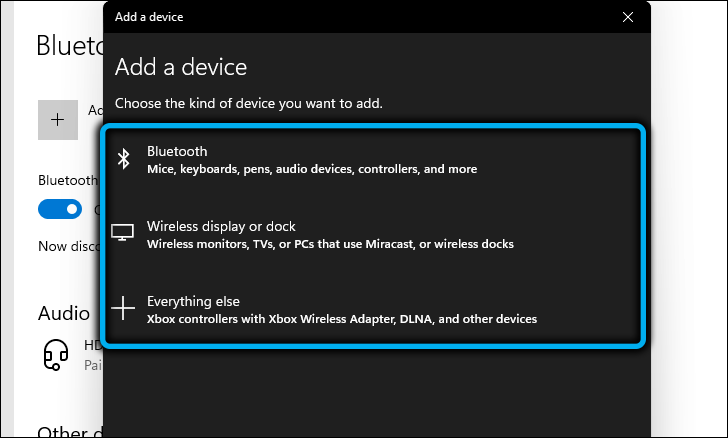This screenshot has width=728, height=438.
Task: Click 'Choose the kind of device' text
Action: (x=249, y=103)
